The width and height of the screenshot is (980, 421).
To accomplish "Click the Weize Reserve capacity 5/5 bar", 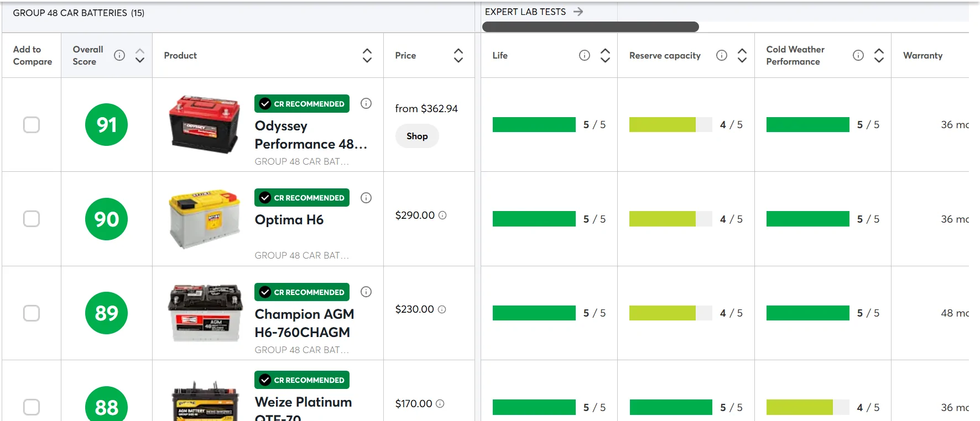I will click(671, 407).
